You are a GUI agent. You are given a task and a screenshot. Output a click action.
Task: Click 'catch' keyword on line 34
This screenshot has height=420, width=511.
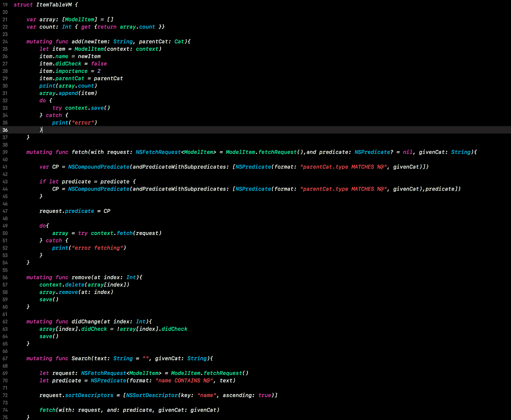[x=54, y=115]
